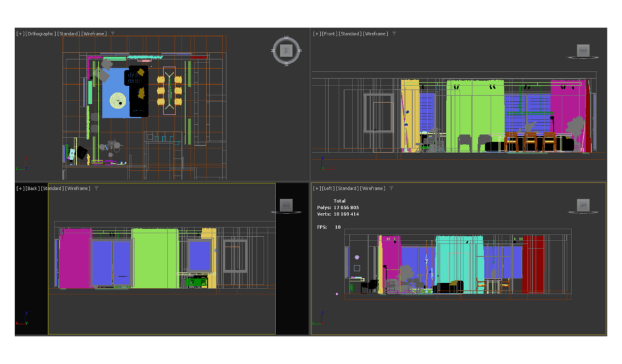622x364 pixels.
Task: Select the dining table in top view
Action: pyautogui.click(x=170, y=91)
